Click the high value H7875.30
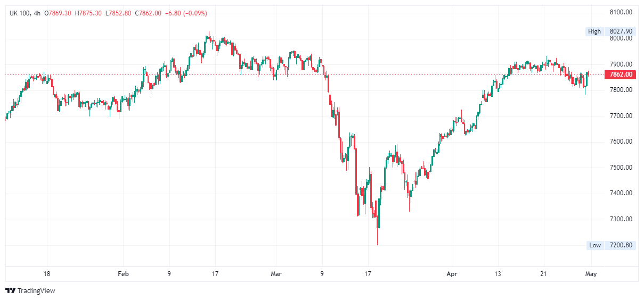The width and height of the screenshot is (644, 300). (88, 13)
